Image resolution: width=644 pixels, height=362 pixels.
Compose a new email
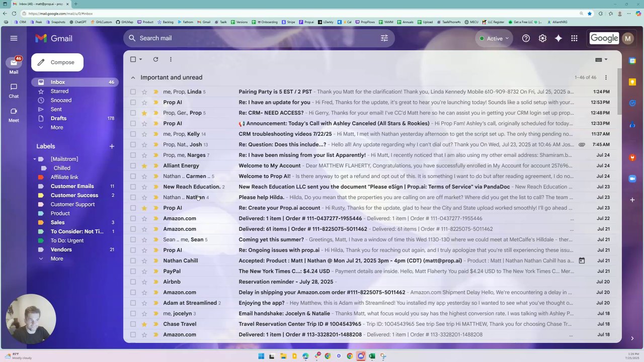[57, 62]
